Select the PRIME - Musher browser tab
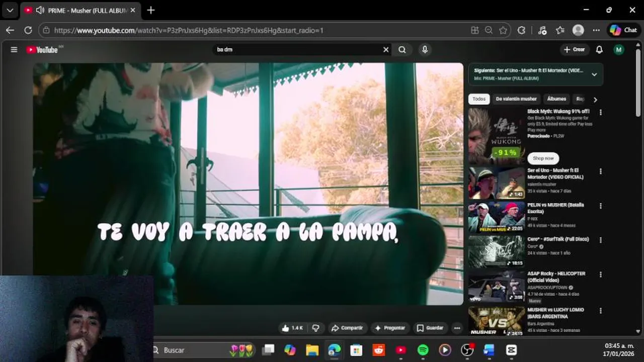This screenshot has width=644, height=362. pos(80,10)
